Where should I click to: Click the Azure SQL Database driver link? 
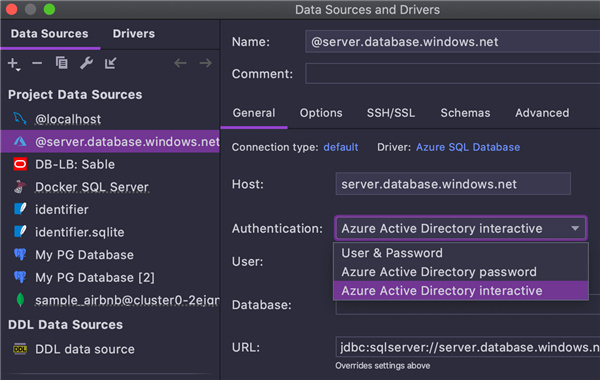tap(468, 147)
